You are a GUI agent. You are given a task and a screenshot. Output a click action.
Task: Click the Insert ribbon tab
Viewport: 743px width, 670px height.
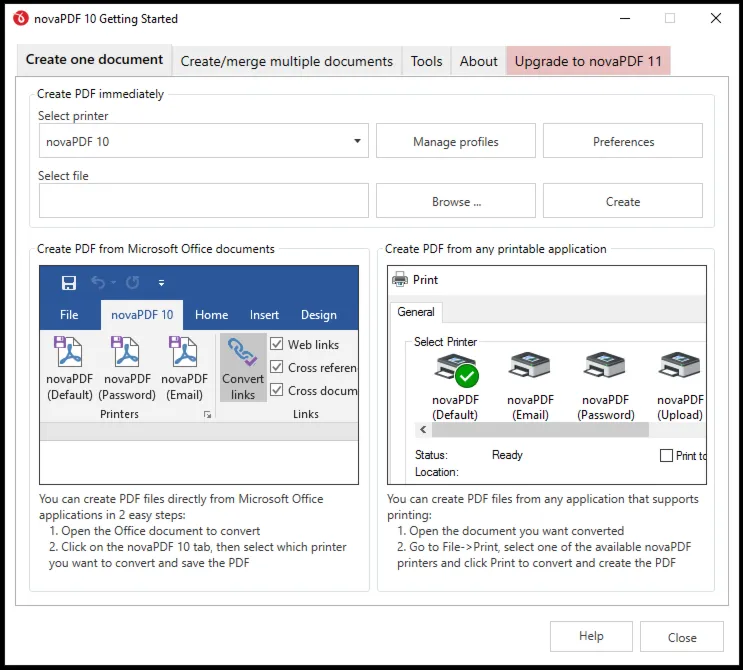pyautogui.click(x=264, y=315)
